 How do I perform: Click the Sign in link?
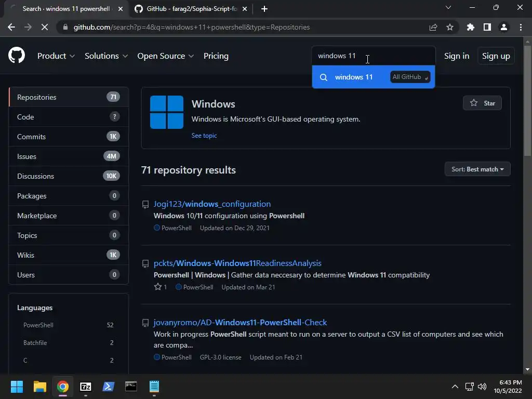click(x=457, y=56)
